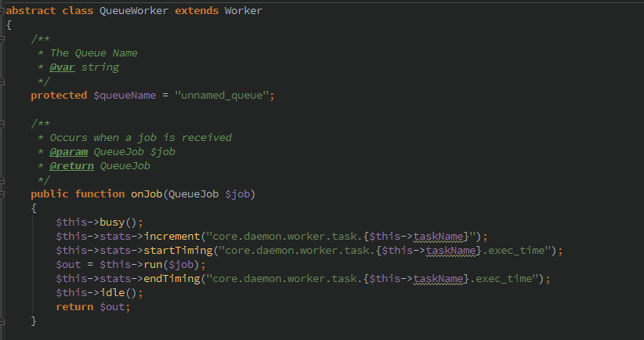Click the underlined @var doc tag
Image resolution: width=644 pixels, height=340 pixels.
click(x=63, y=67)
